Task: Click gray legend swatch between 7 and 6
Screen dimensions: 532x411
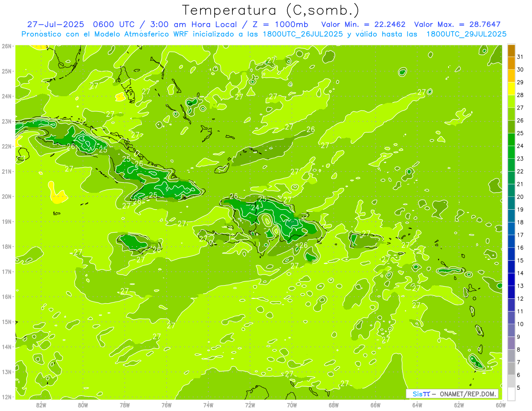Action: [511, 368]
